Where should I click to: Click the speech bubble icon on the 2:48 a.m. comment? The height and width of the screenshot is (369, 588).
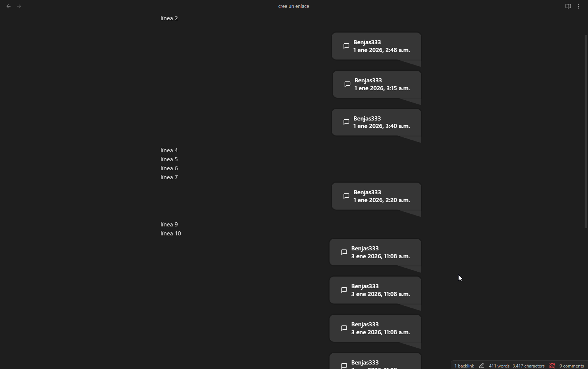[346, 46]
